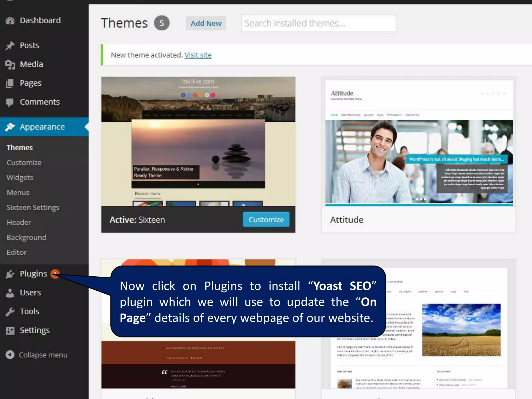
Task: Click the Tools wrench icon
Action: pyautogui.click(x=10, y=311)
